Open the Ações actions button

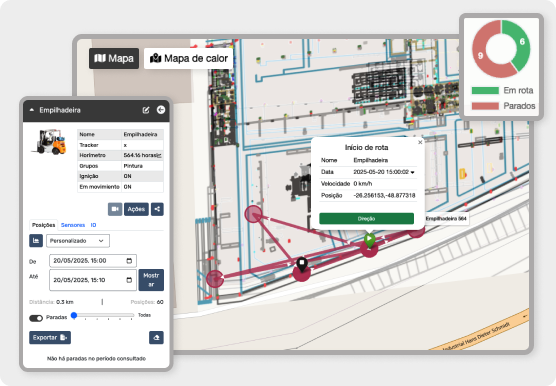pyautogui.click(x=136, y=209)
